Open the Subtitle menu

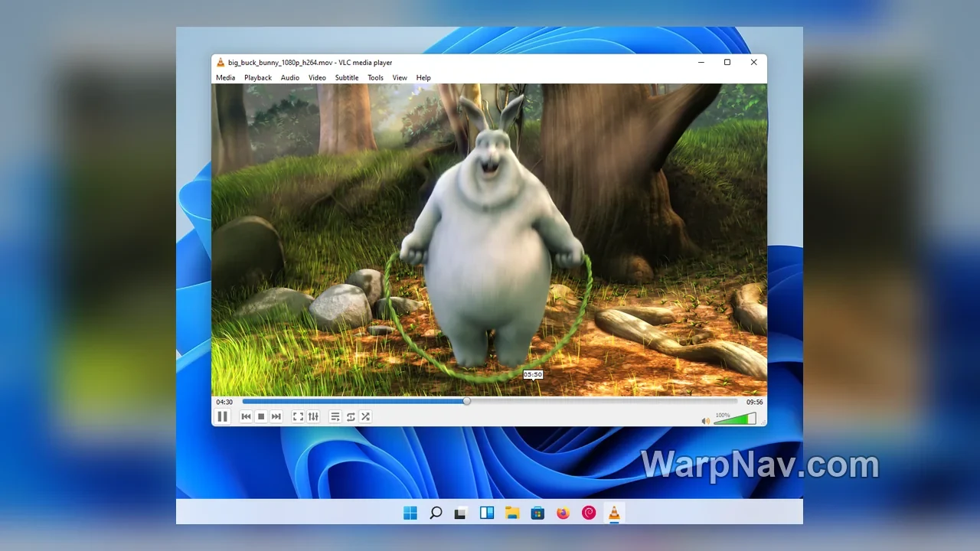pos(347,77)
